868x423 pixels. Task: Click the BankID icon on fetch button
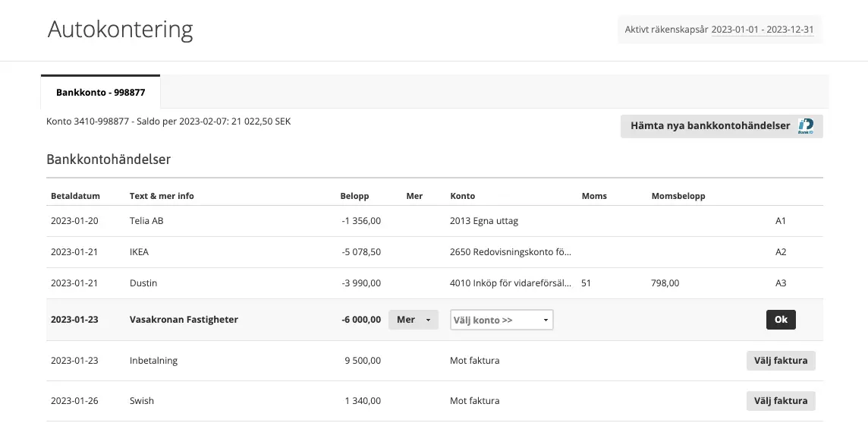(806, 126)
